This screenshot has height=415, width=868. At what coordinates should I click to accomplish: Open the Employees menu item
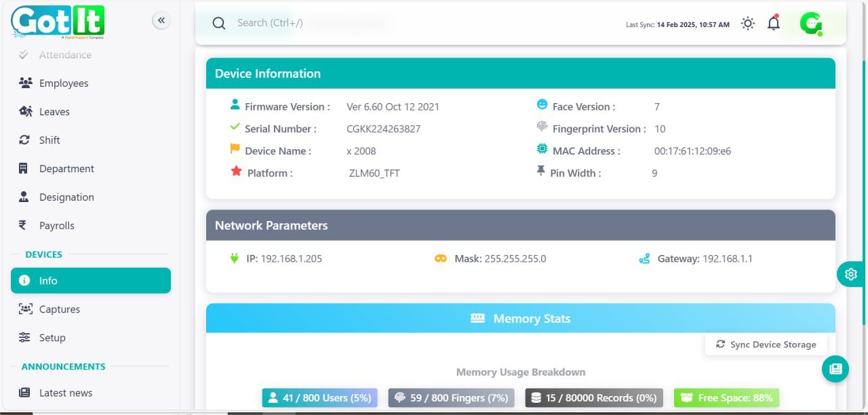pos(64,83)
